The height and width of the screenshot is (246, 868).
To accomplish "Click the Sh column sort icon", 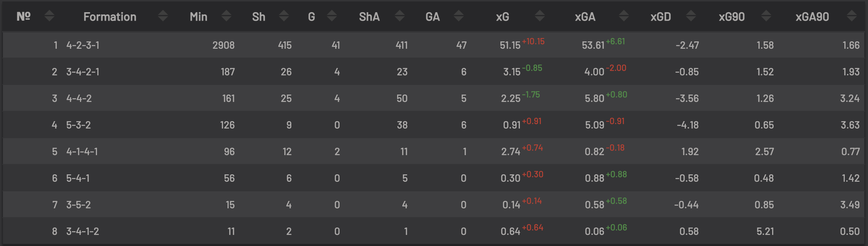I will pyautogui.click(x=284, y=16).
